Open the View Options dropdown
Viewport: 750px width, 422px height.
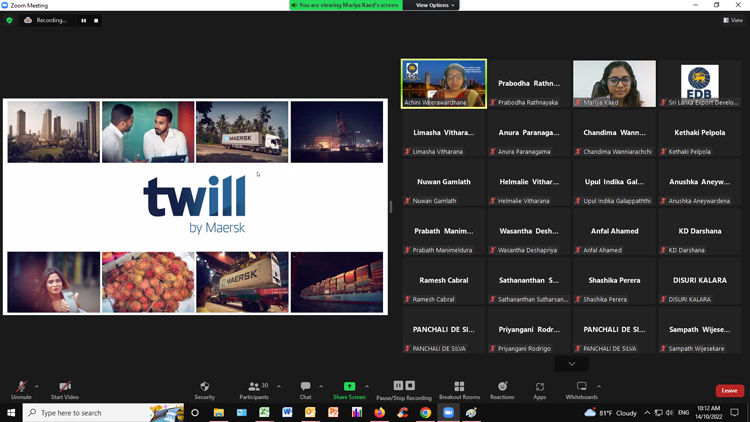click(x=434, y=5)
